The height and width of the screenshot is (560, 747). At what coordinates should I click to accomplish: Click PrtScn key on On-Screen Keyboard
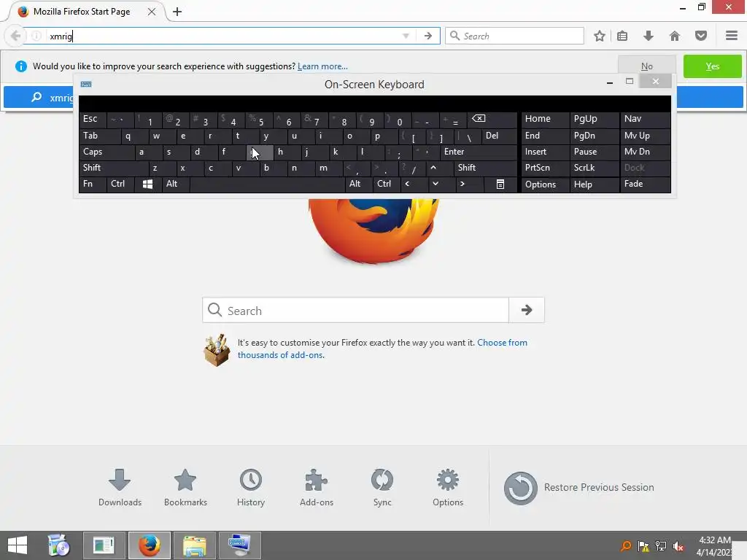[545, 168]
